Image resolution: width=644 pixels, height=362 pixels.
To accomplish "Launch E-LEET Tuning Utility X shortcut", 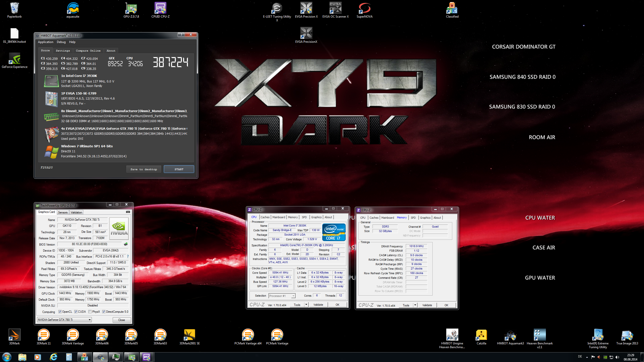I will pos(277,12).
